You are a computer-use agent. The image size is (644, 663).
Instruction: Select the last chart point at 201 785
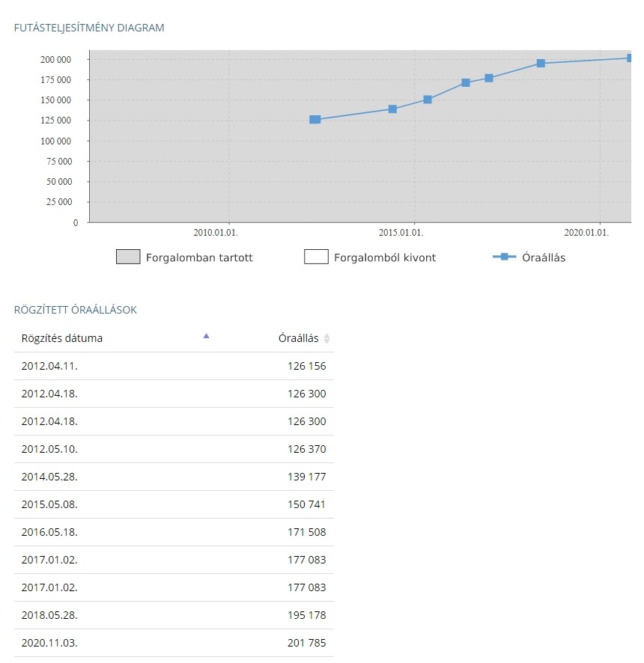pos(629,58)
